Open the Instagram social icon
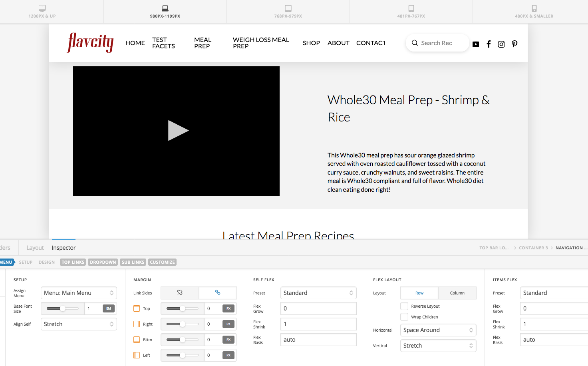Image resolution: width=588 pixels, height=366 pixels. click(501, 44)
